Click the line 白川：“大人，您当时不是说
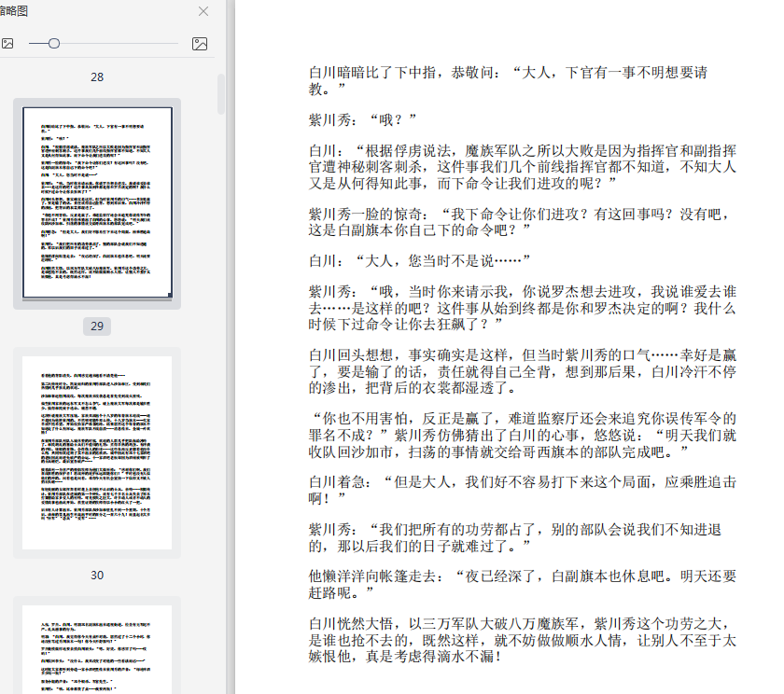 point(419,260)
